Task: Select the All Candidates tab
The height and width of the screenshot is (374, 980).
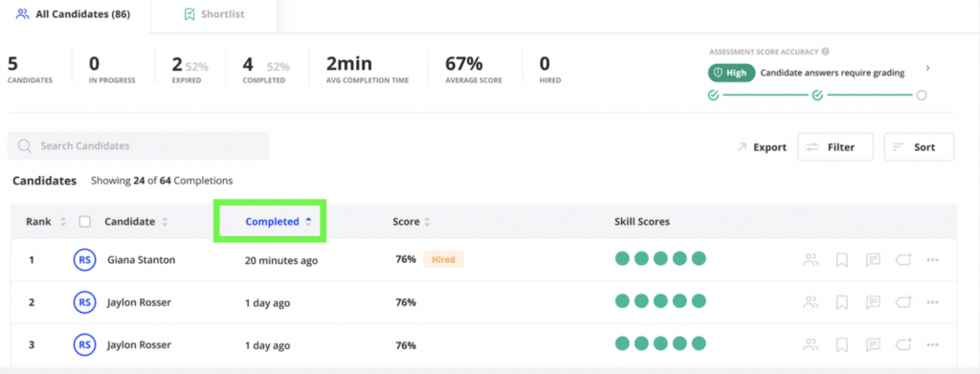Action: point(73,14)
